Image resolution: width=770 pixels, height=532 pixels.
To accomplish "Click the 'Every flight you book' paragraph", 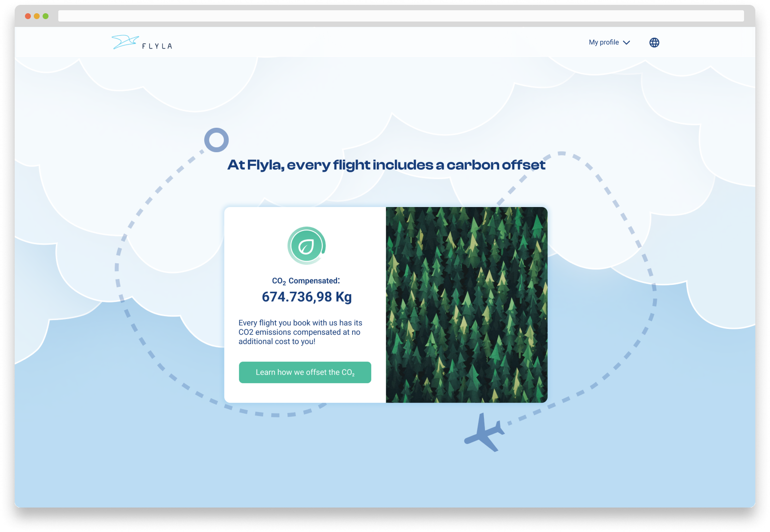I will 300,332.
